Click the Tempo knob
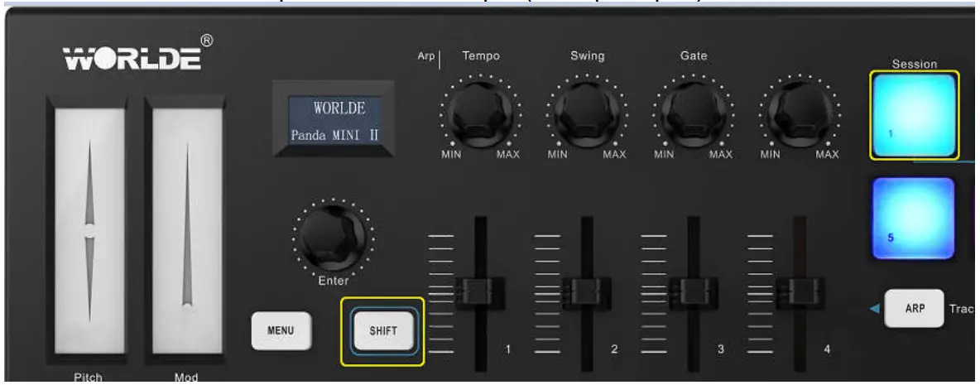This screenshot has height=385, width=980. [480, 113]
